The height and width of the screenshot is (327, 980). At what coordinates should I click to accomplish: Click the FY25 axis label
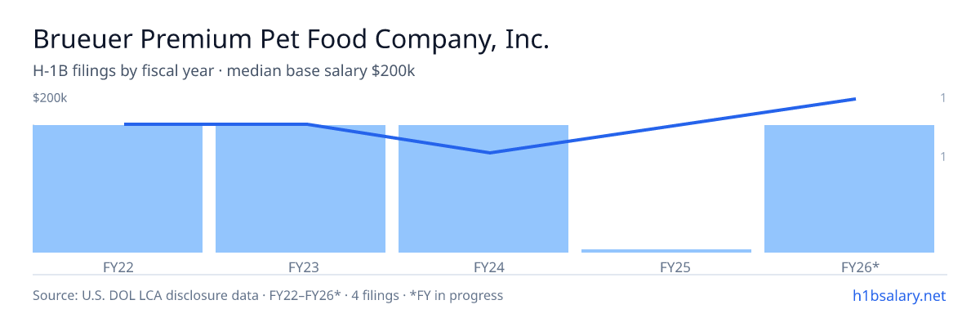675,267
